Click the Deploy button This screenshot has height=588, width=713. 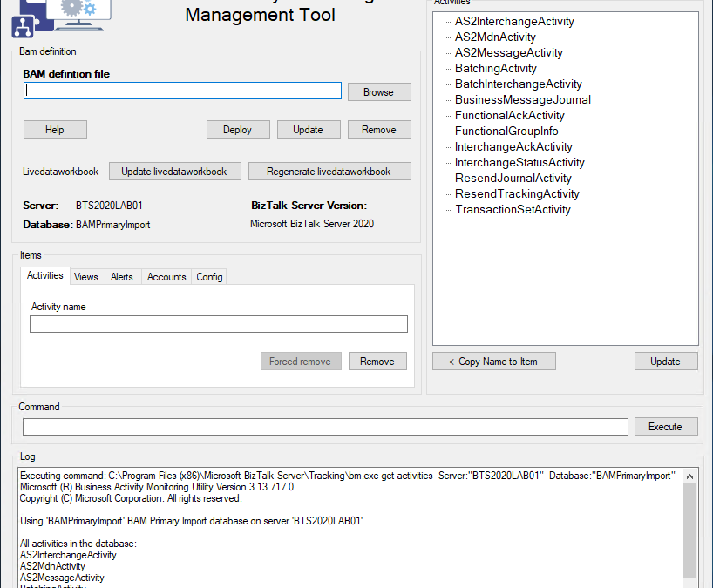pyautogui.click(x=238, y=130)
